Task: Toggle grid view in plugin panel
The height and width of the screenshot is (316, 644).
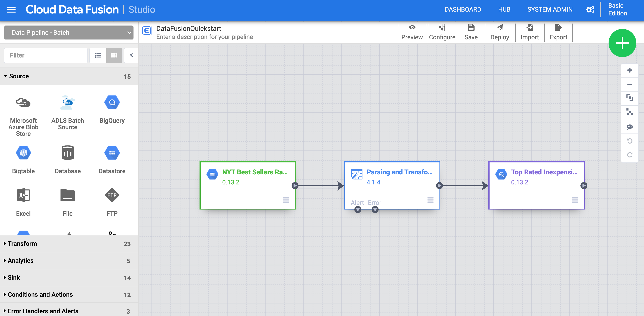Action: 114,55
